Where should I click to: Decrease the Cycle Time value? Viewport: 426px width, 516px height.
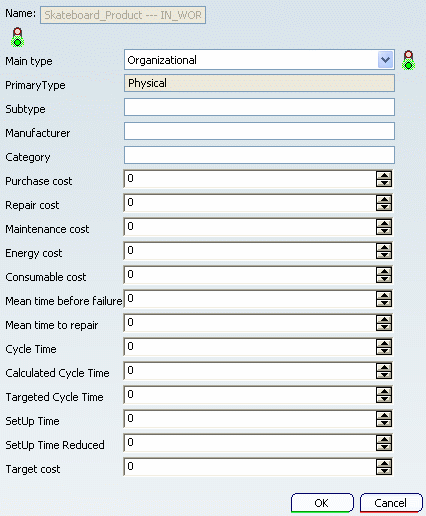[x=384, y=351]
